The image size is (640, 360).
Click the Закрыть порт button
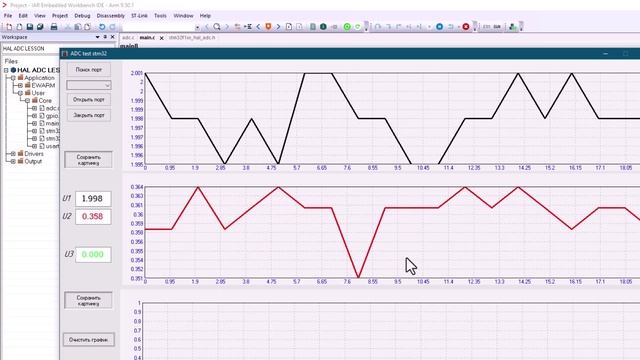point(89,115)
